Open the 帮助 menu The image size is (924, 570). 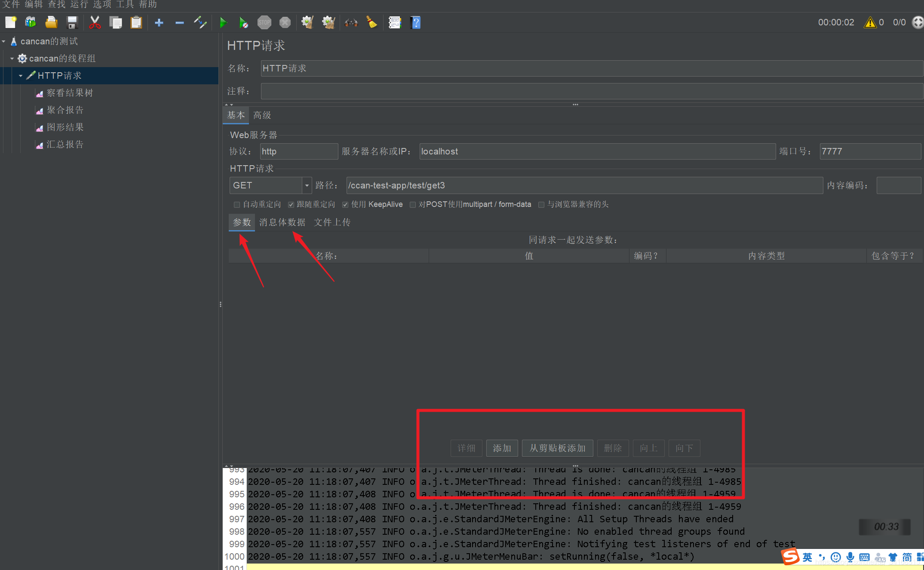point(148,4)
